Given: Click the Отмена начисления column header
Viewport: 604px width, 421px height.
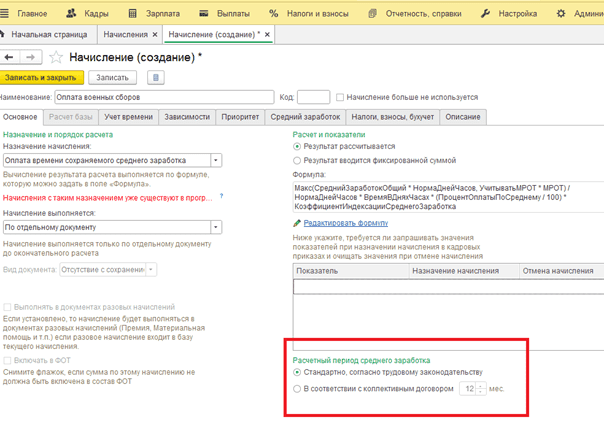Looking at the screenshot, I should [x=562, y=271].
